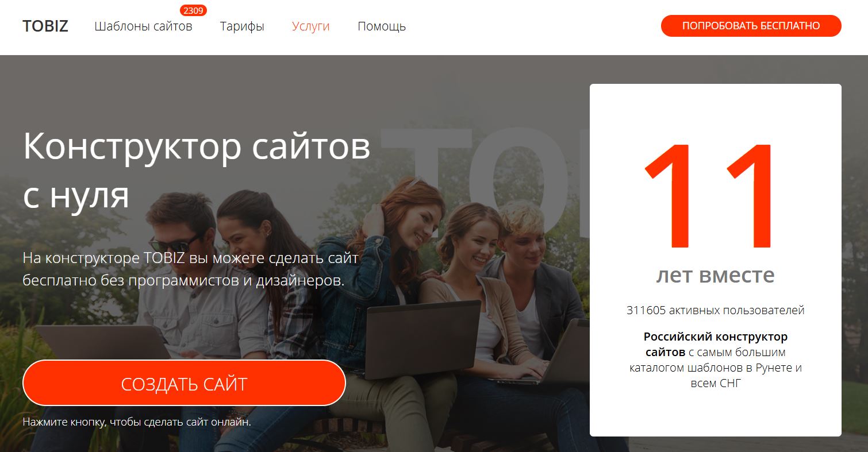Select the Конструктор сайтов с нуля heading
Screen dimensions: 868x452
tap(197, 171)
